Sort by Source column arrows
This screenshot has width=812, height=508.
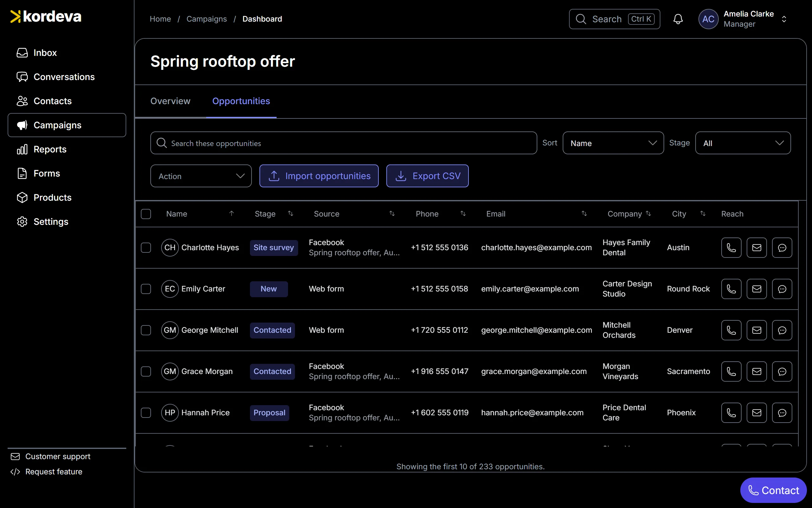click(x=392, y=214)
